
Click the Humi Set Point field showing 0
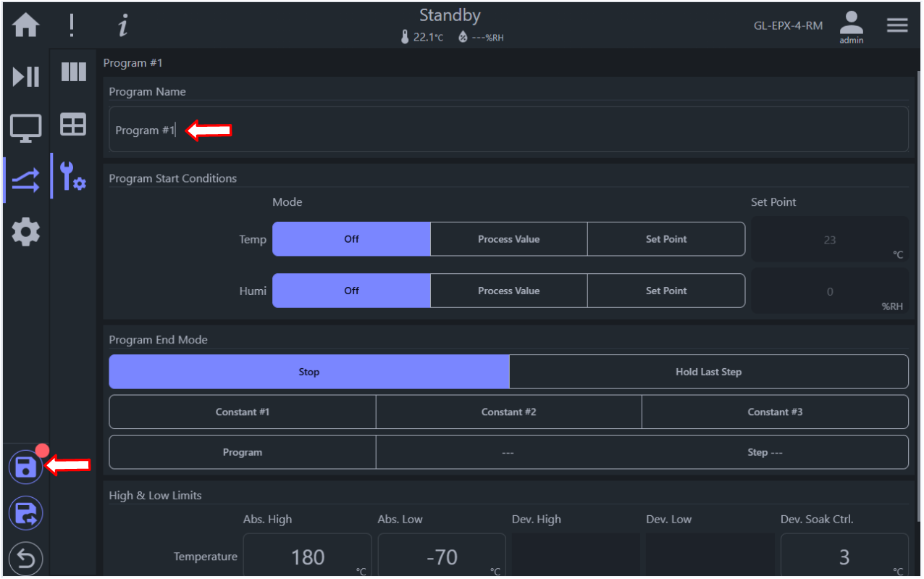830,291
